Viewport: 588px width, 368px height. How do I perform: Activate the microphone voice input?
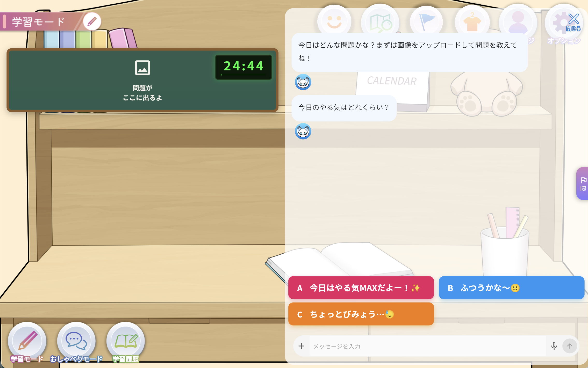point(554,346)
